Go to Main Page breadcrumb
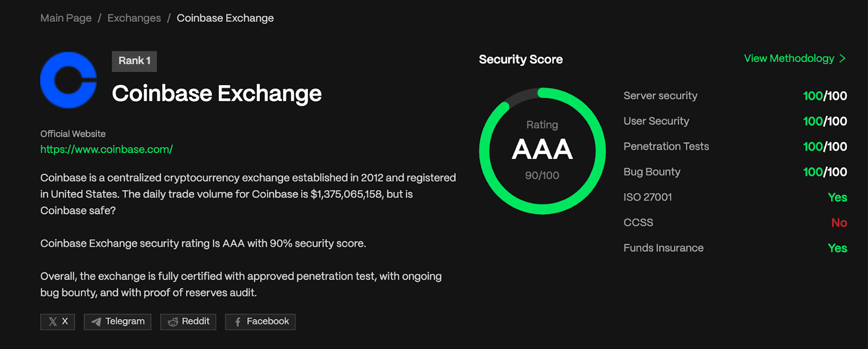 (66, 18)
